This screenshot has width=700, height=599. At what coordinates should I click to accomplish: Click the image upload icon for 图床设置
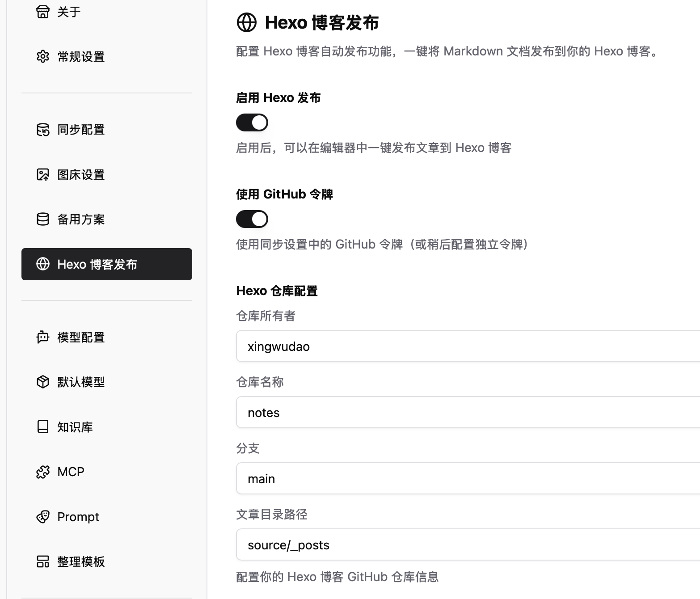pyautogui.click(x=43, y=175)
